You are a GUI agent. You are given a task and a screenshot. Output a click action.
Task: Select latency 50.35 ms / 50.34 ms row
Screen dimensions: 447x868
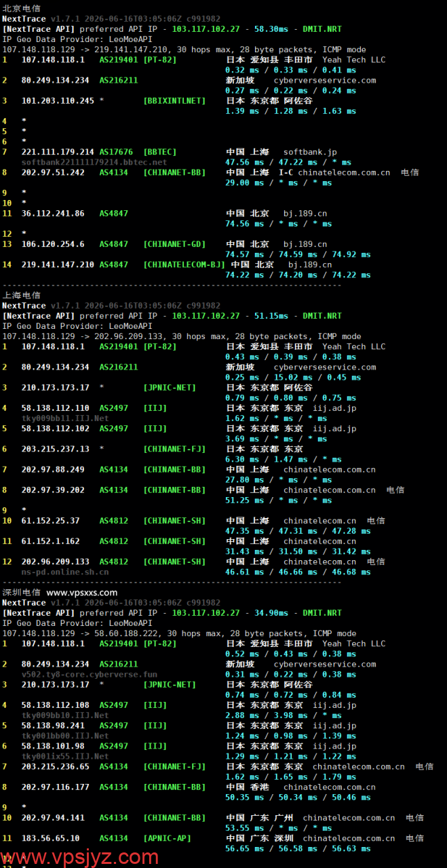click(x=298, y=797)
